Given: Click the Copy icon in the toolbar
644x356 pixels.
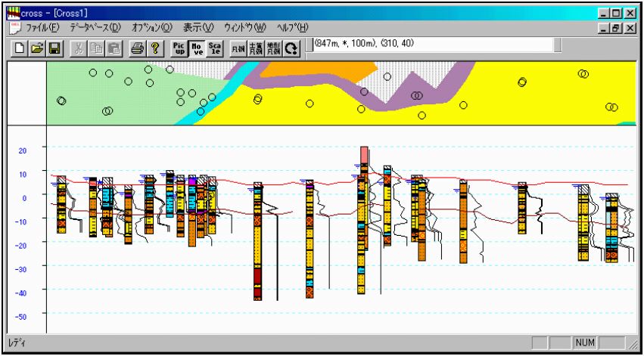Looking at the screenshot, I should click(96, 49).
